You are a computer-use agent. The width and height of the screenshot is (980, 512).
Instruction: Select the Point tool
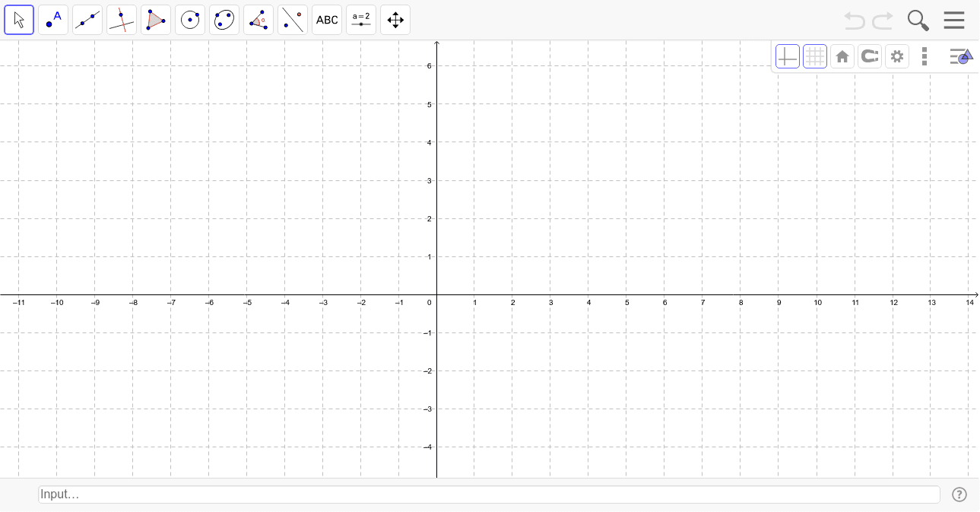click(53, 20)
